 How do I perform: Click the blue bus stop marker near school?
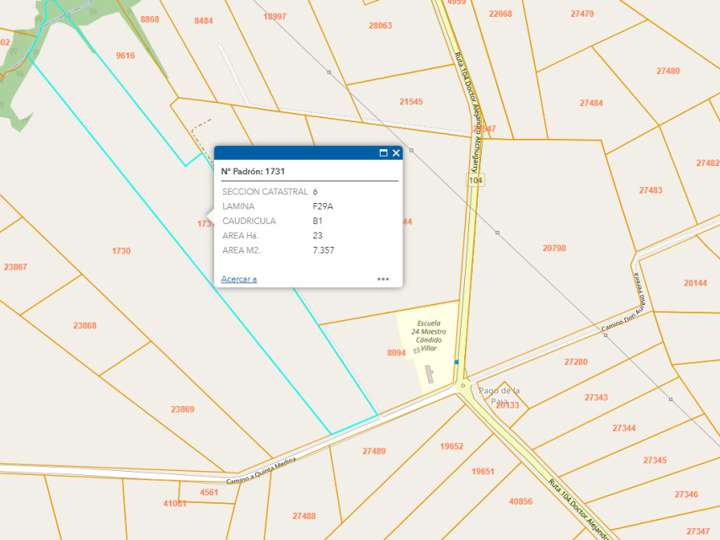point(456,362)
